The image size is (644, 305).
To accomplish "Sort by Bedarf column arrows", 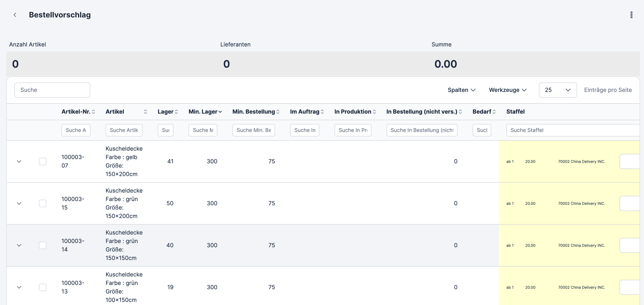I will pyautogui.click(x=494, y=112).
